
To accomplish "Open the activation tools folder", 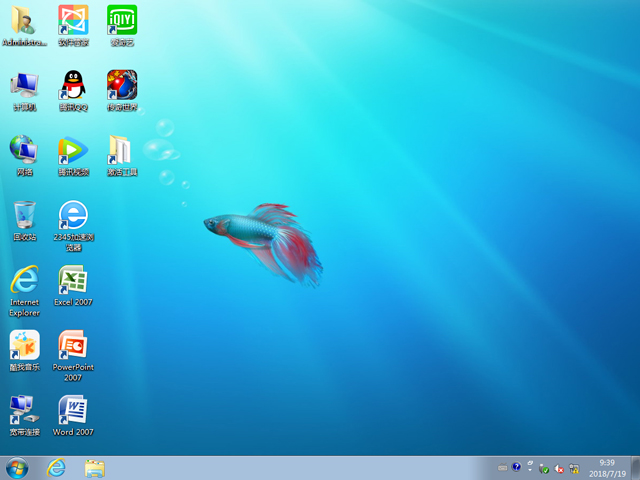I will click(x=121, y=150).
